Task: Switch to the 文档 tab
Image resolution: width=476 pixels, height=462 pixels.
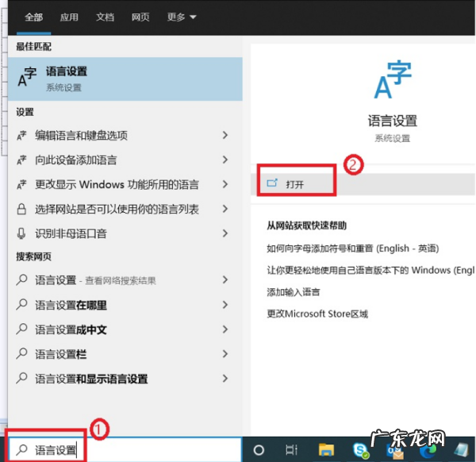Action: pyautogui.click(x=105, y=17)
